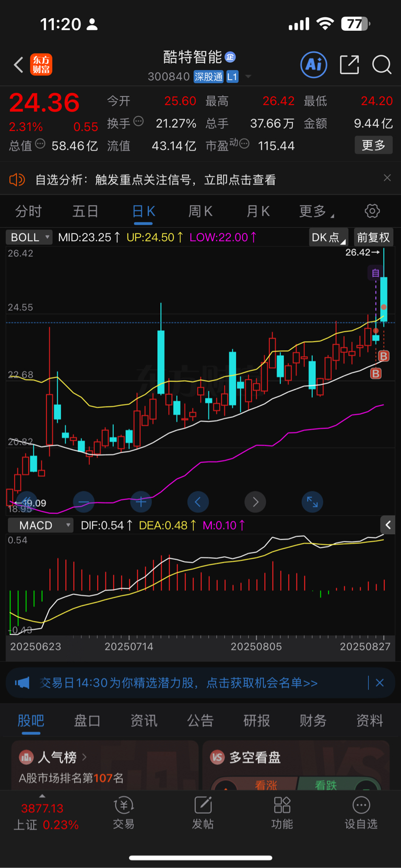
Task: Open the 资料 tab
Action: pyautogui.click(x=370, y=721)
